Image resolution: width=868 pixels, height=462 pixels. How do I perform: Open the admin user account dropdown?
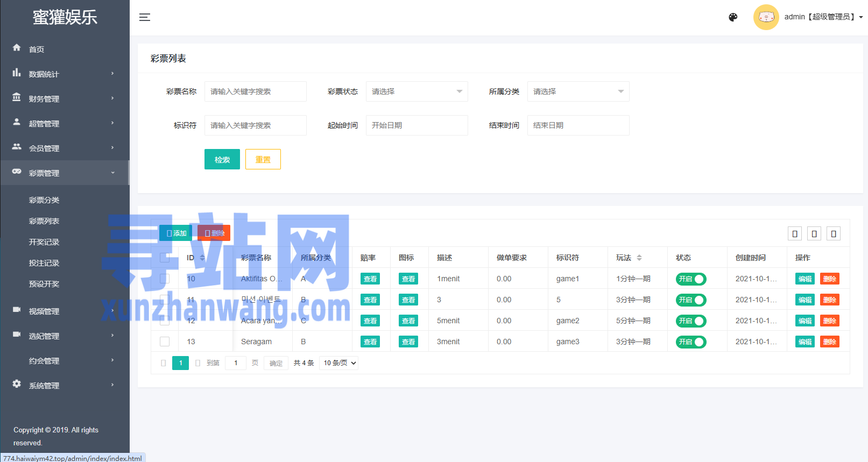(x=823, y=17)
